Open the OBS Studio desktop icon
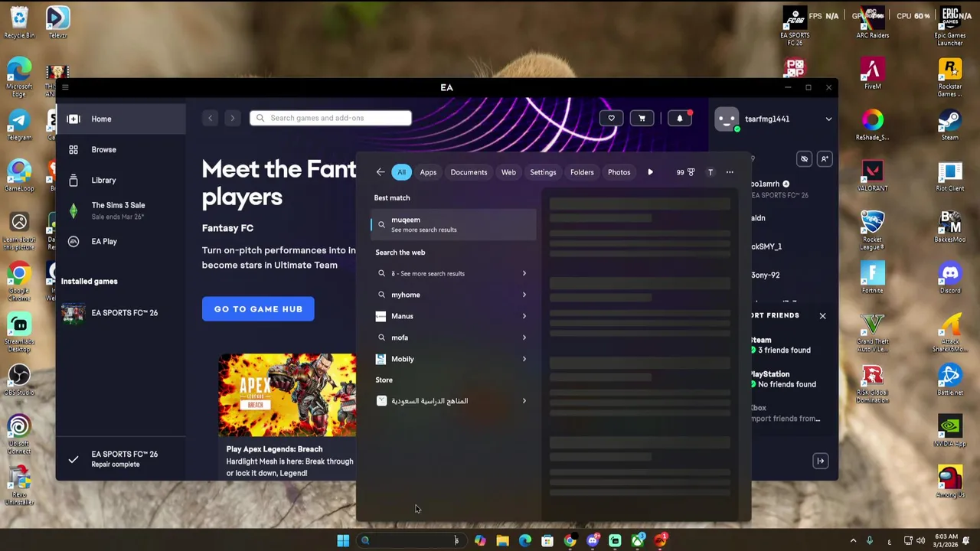Screen dimensions: 980x551 (19, 380)
